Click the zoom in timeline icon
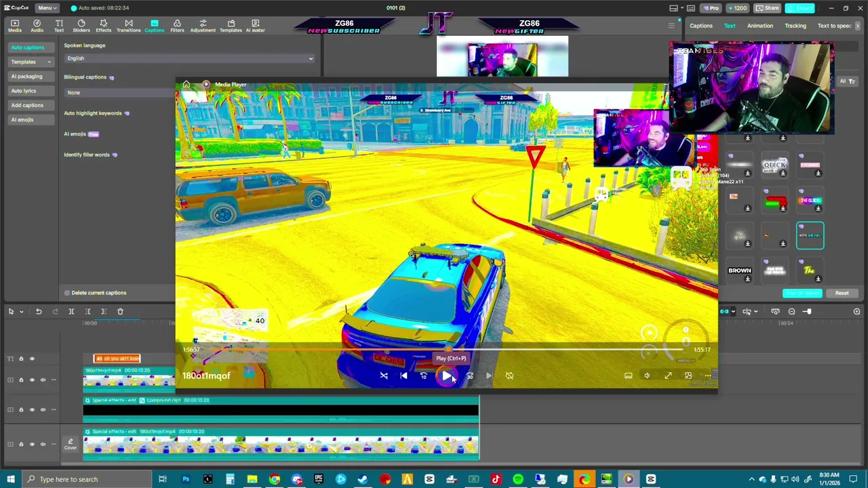Screen dimensions: 868x488 click(x=856, y=311)
